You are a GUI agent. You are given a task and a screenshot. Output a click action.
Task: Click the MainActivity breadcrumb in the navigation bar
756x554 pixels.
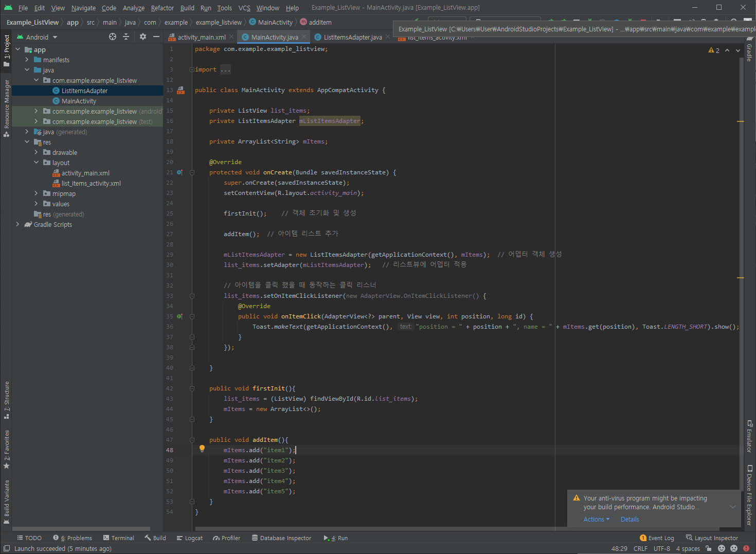coord(271,22)
